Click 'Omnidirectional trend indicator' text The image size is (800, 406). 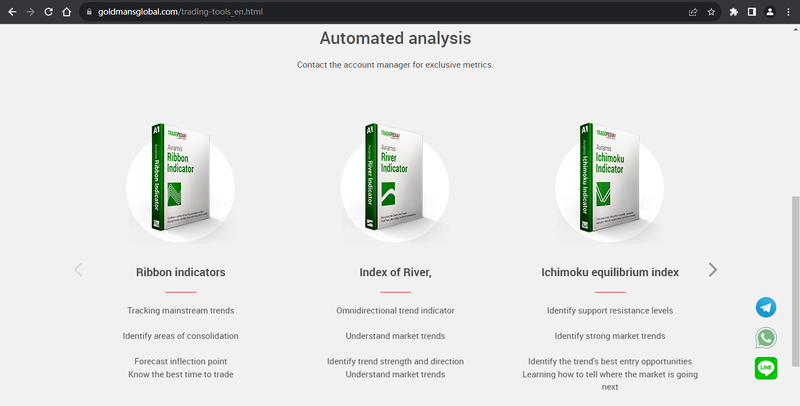click(x=395, y=310)
